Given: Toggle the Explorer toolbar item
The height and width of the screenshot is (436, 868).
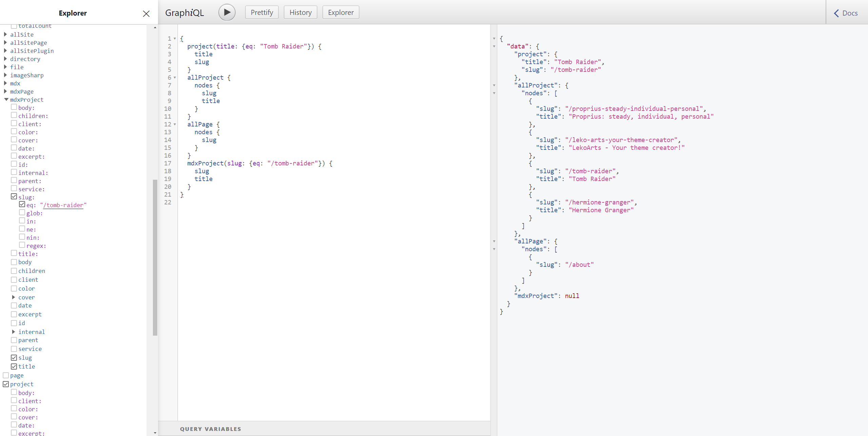Looking at the screenshot, I should tap(340, 13).
